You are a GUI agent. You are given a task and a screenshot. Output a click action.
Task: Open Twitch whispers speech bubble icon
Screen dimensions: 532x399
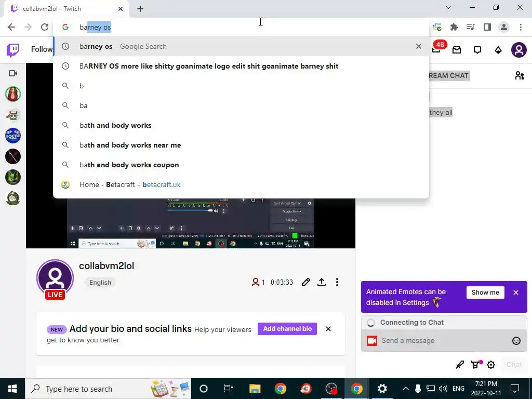coord(477,50)
